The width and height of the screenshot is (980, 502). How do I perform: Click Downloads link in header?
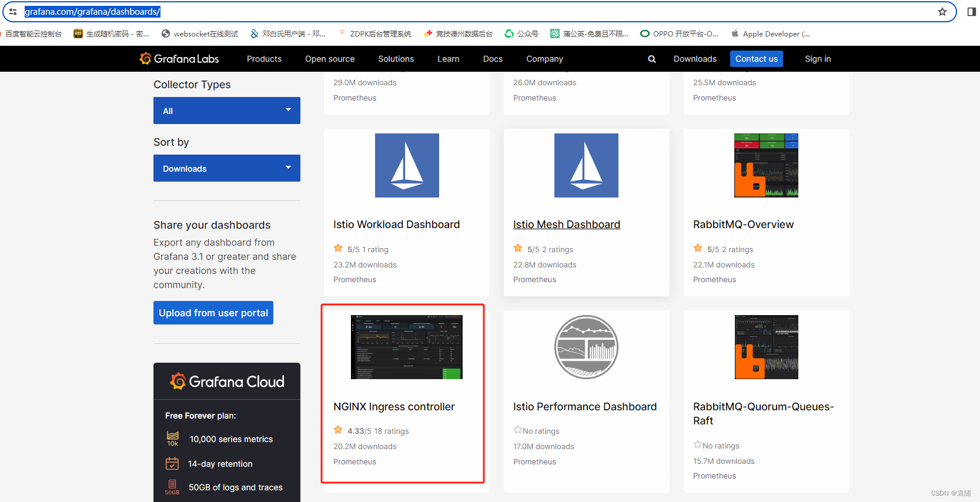coord(695,59)
